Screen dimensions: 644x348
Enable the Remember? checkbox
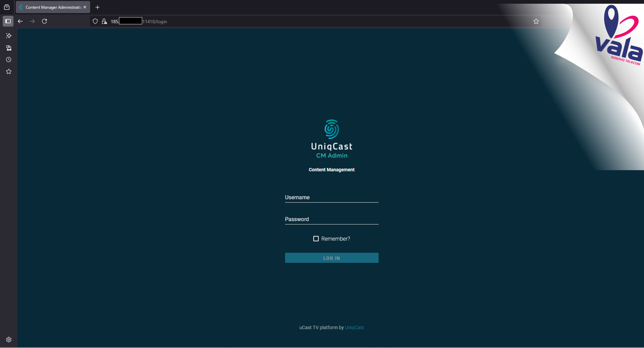pos(316,239)
